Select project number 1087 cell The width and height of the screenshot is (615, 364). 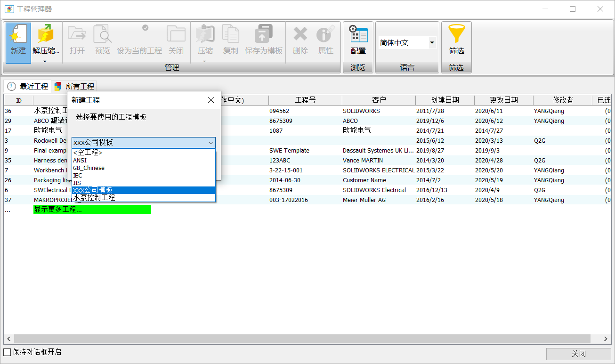[276, 131]
